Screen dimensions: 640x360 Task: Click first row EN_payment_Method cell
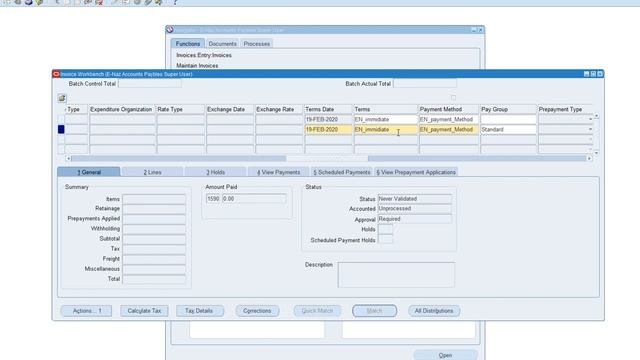449,119
